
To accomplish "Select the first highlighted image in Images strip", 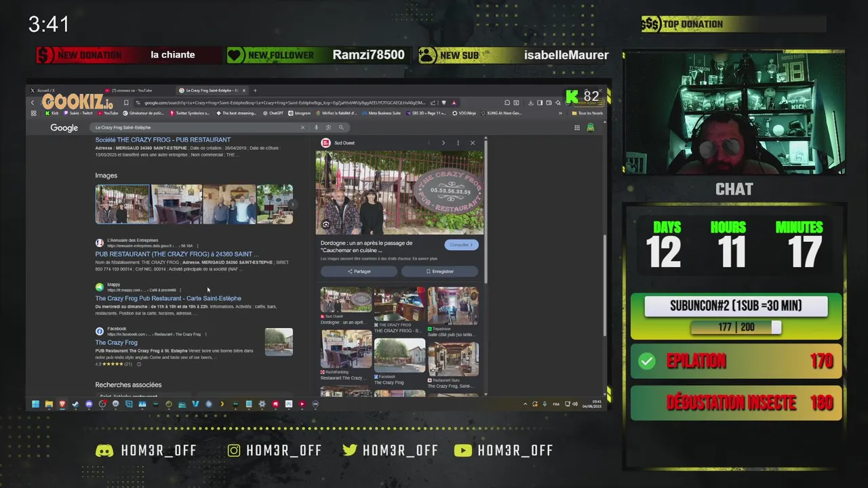I will (x=122, y=204).
